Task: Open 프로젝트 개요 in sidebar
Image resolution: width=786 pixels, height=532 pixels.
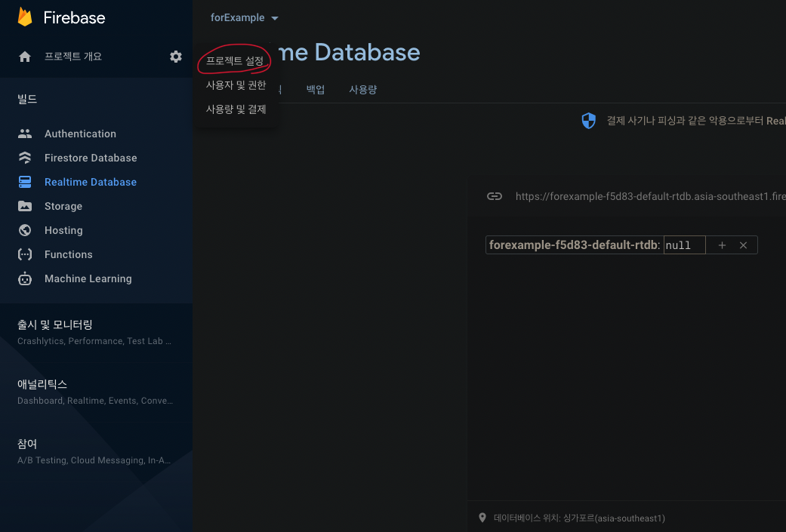Action: coord(73,57)
